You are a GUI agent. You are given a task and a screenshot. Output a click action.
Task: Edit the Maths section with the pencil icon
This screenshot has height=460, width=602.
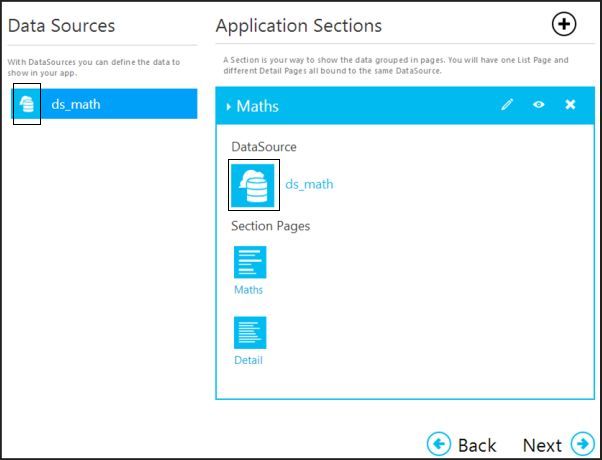507,105
